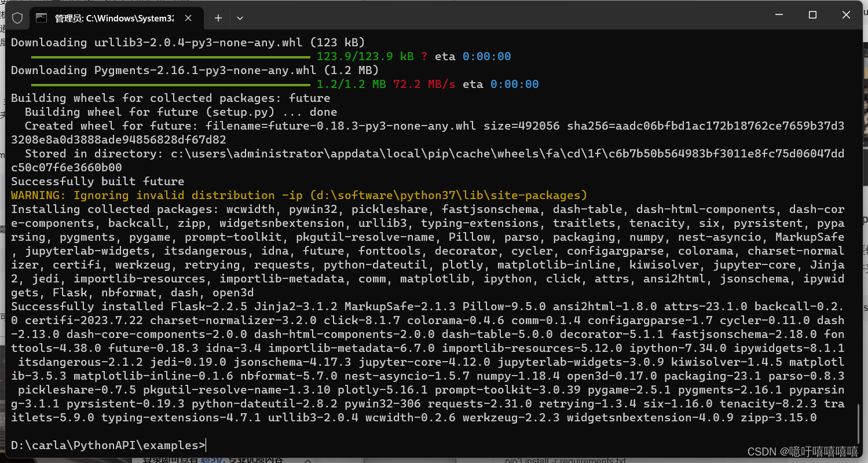The width and height of the screenshot is (868, 463).
Task: Click the administrator shield icon in title bar
Action: tap(17, 18)
